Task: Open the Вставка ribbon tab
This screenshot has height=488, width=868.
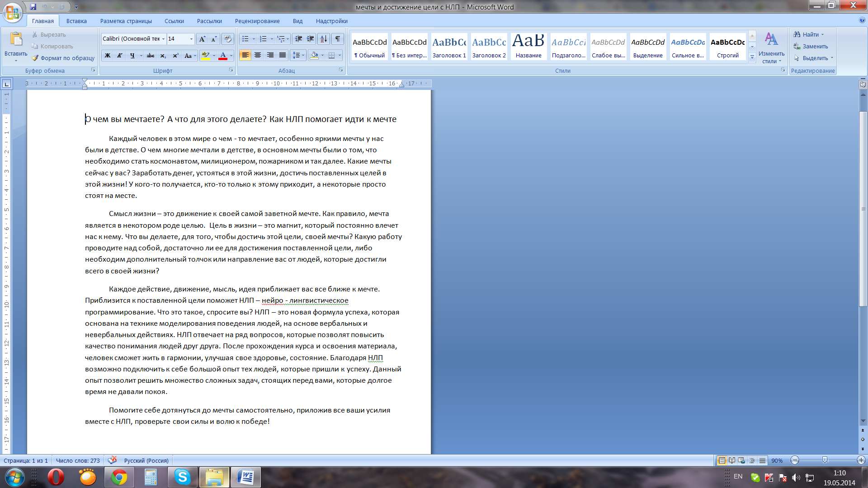Action: [76, 21]
